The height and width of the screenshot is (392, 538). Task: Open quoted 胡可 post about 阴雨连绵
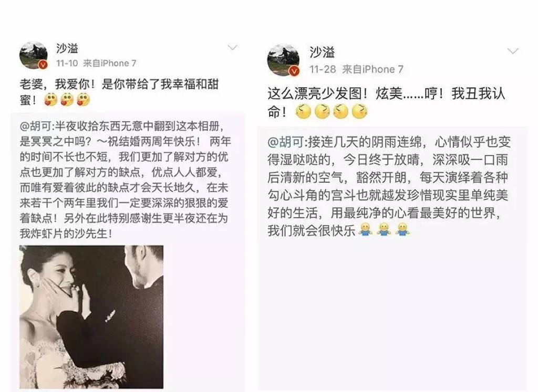(392, 259)
